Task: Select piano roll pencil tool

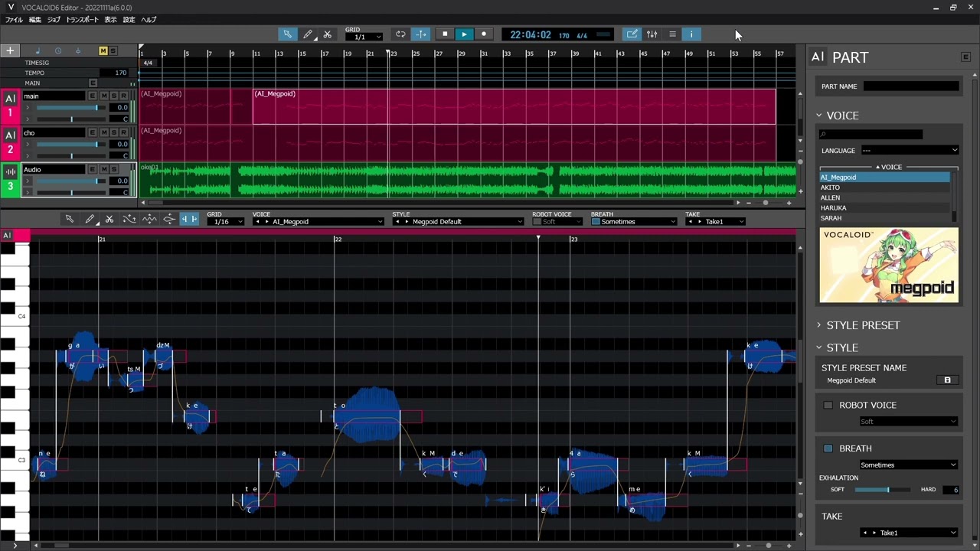Action: click(x=90, y=220)
